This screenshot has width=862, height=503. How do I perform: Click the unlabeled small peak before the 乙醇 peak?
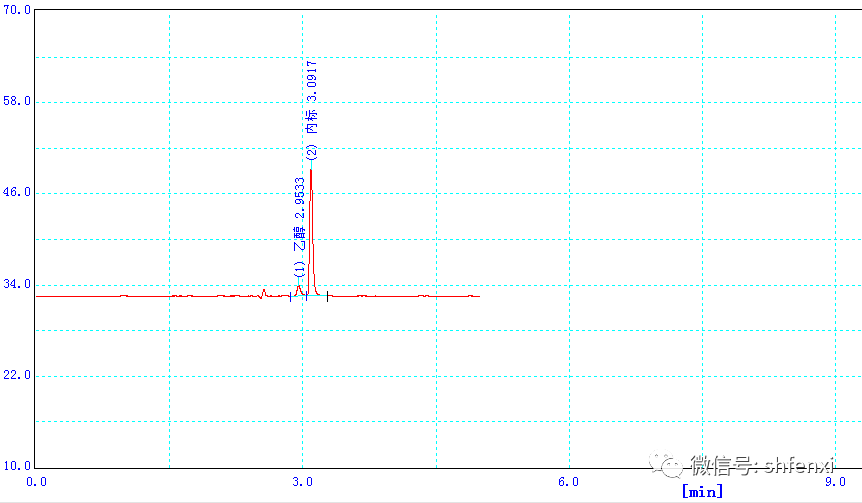[x=263, y=291]
